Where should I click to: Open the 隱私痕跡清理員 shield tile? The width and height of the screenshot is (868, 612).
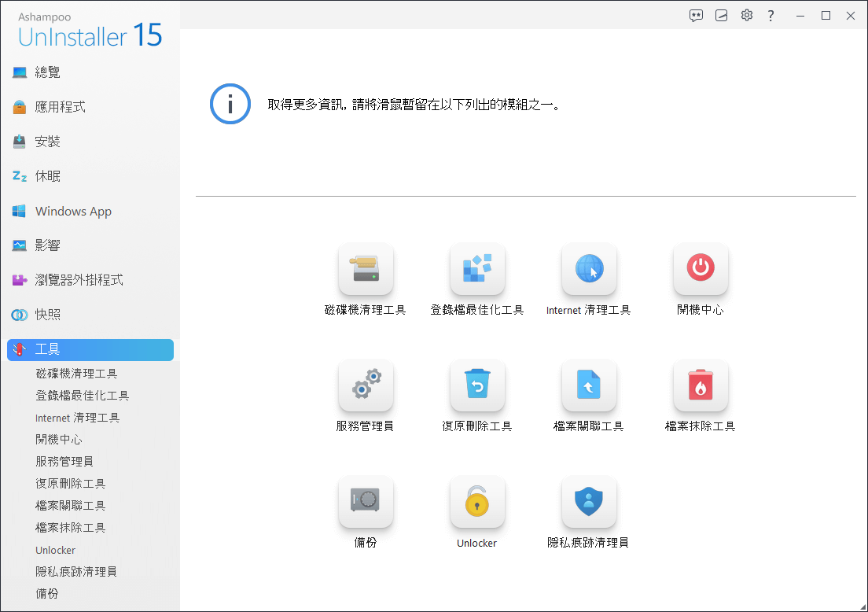[x=589, y=501]
